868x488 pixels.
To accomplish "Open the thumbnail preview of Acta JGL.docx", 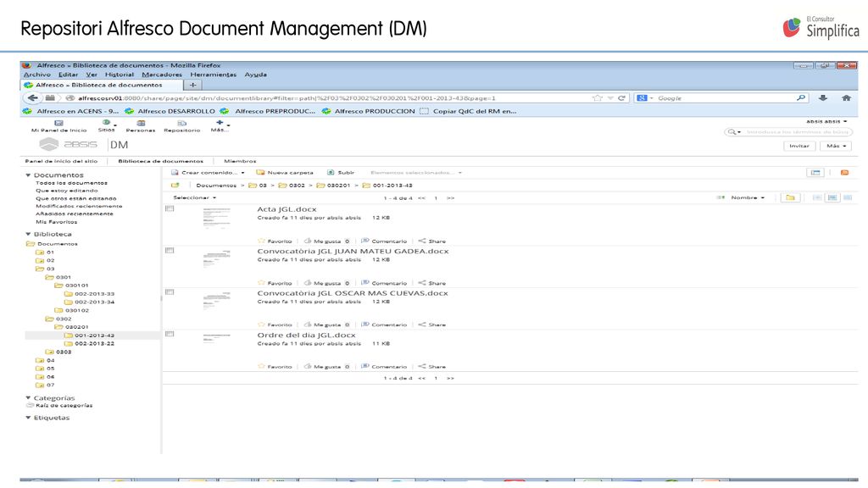I will [216, 218].
